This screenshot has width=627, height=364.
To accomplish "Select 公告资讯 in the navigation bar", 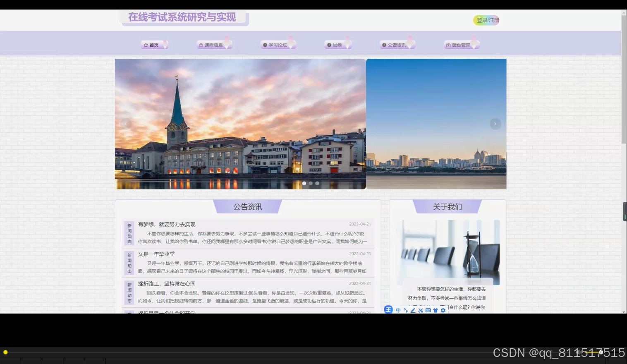I will point(397,45).
